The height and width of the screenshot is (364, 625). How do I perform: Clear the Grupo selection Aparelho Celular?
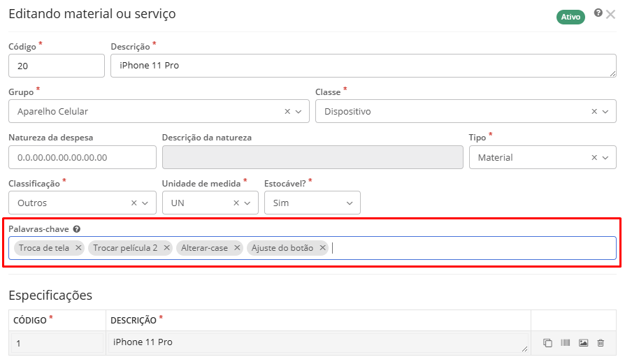tap(287, 112)
